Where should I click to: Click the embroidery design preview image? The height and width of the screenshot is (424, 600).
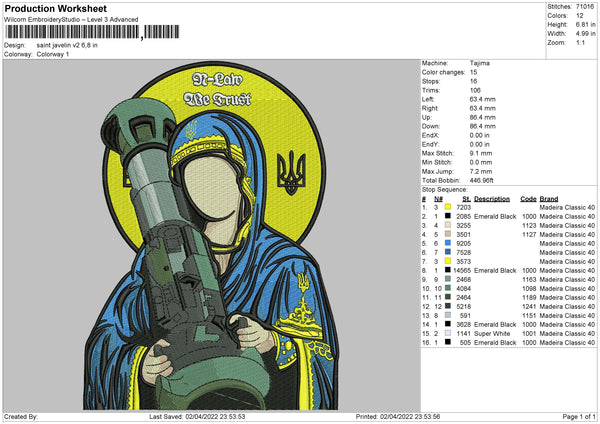212,236
